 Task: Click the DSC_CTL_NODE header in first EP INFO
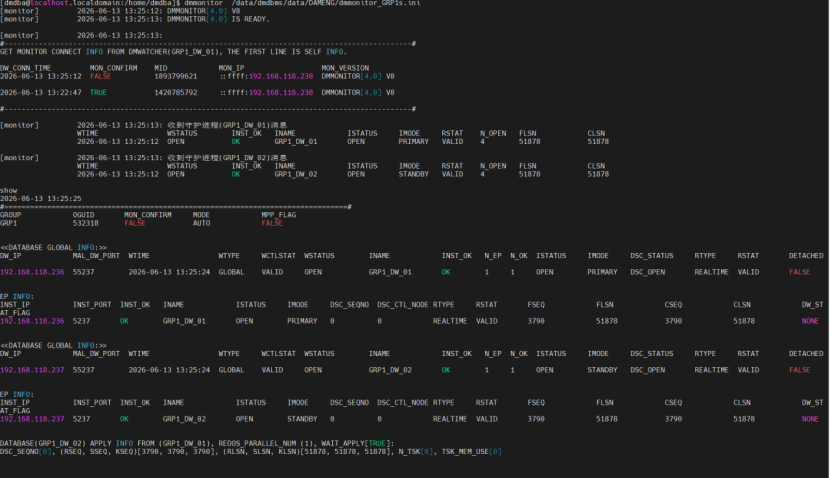pos(403,305)
